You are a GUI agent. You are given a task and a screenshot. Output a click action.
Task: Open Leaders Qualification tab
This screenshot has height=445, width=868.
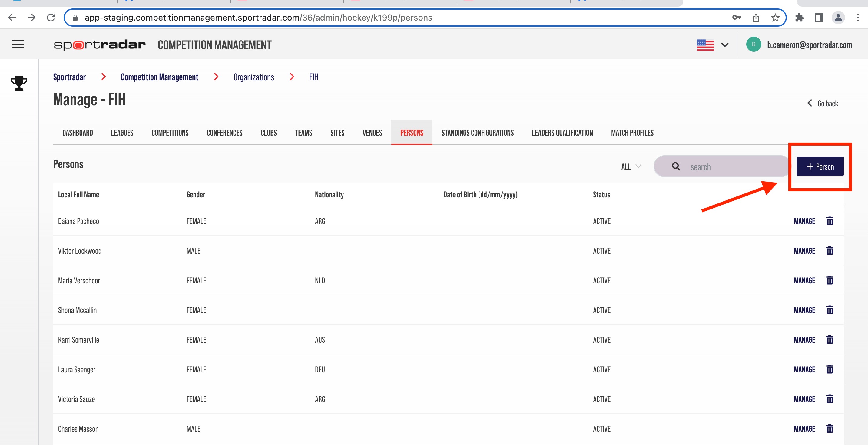(x=562, y=133)
